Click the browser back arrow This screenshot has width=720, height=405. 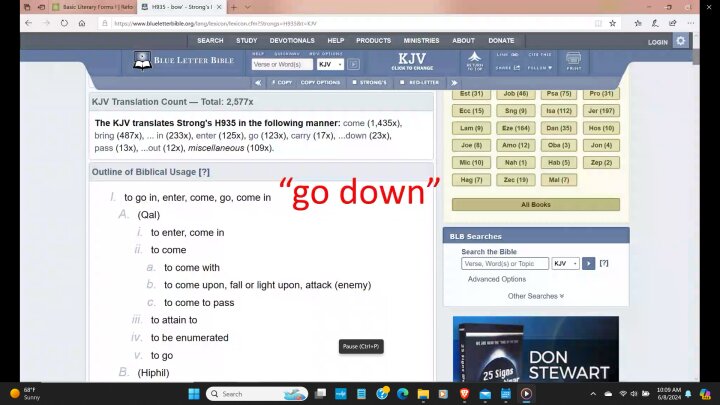[x=28, y=23]
